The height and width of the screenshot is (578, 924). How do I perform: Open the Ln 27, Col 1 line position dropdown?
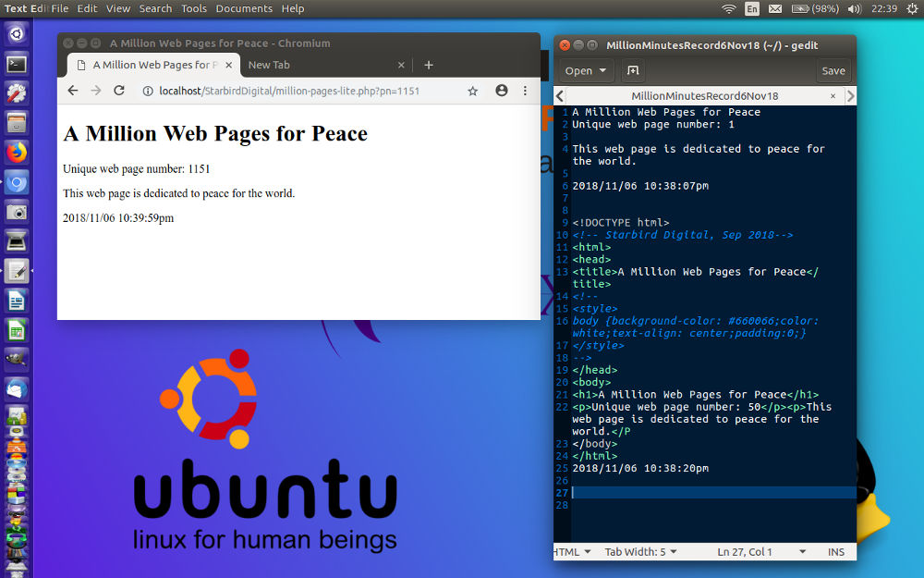(x=760, y=552)
